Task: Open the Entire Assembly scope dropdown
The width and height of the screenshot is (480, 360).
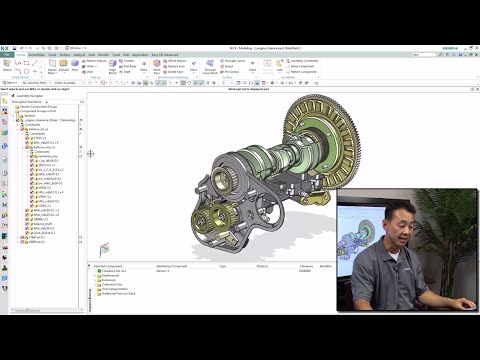Action: coord(69,83)
